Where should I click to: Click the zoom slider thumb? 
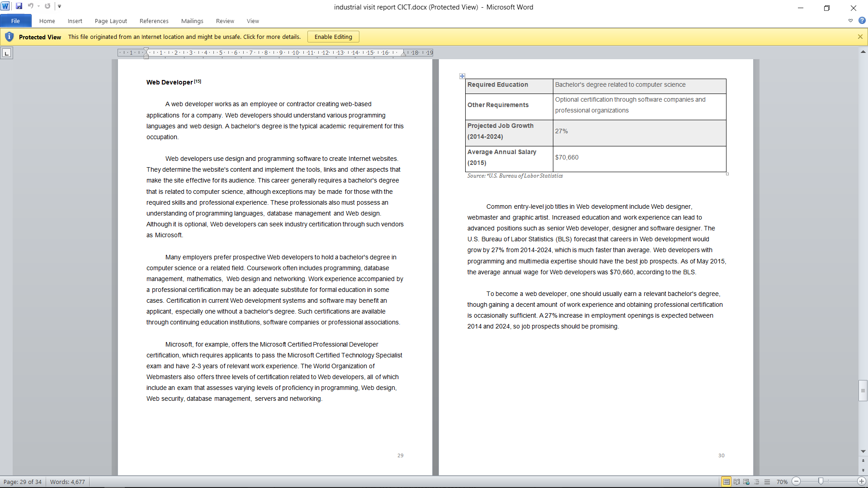tap(821, 482)
